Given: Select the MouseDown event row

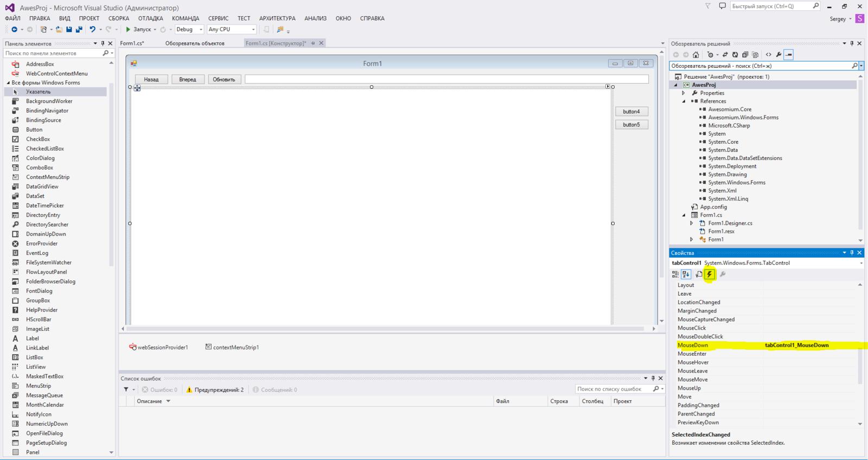Looking at the screenshot, I should pos(768,345).
